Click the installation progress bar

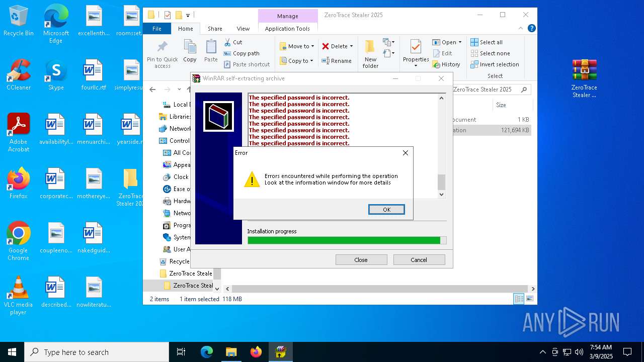[347, 240]
